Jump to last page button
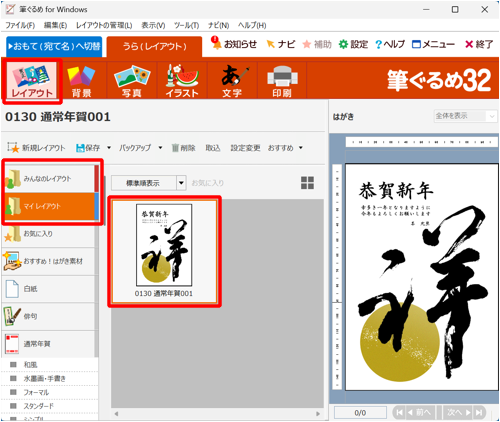Screen dimensions: 500x422 point(479,413)
